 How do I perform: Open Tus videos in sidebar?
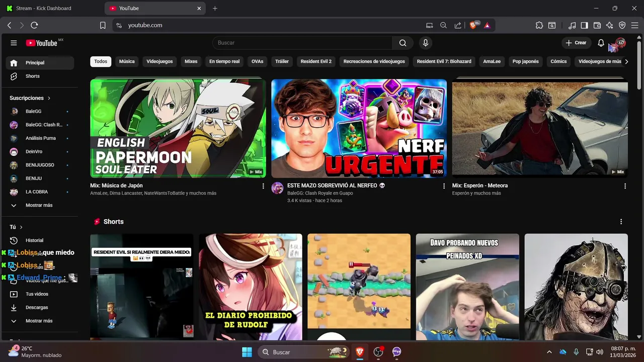40,294
